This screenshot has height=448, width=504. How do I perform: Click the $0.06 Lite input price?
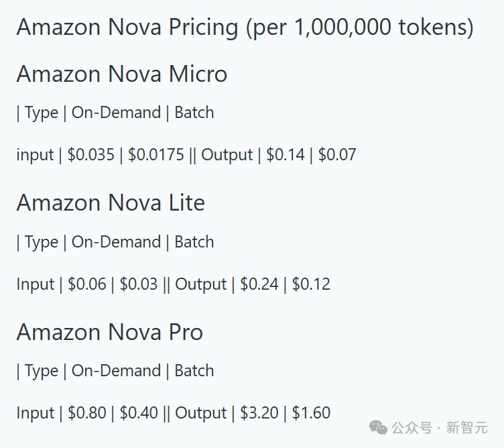86,284
